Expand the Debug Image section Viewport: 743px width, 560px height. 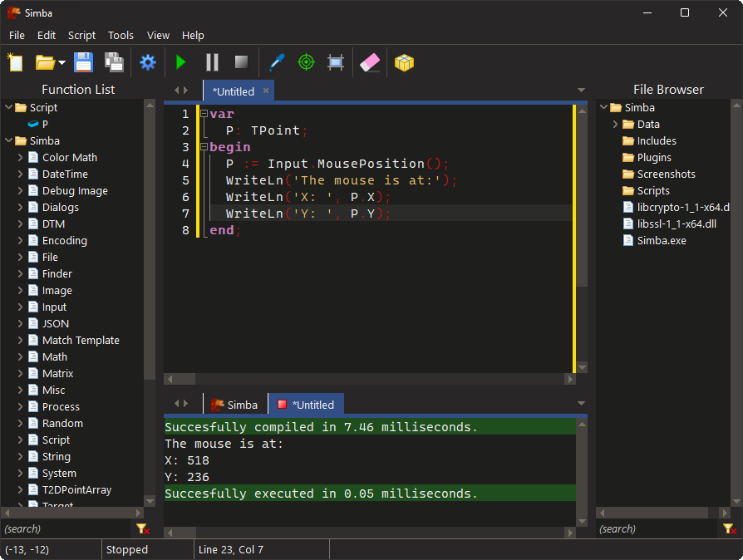click(20, 190)
